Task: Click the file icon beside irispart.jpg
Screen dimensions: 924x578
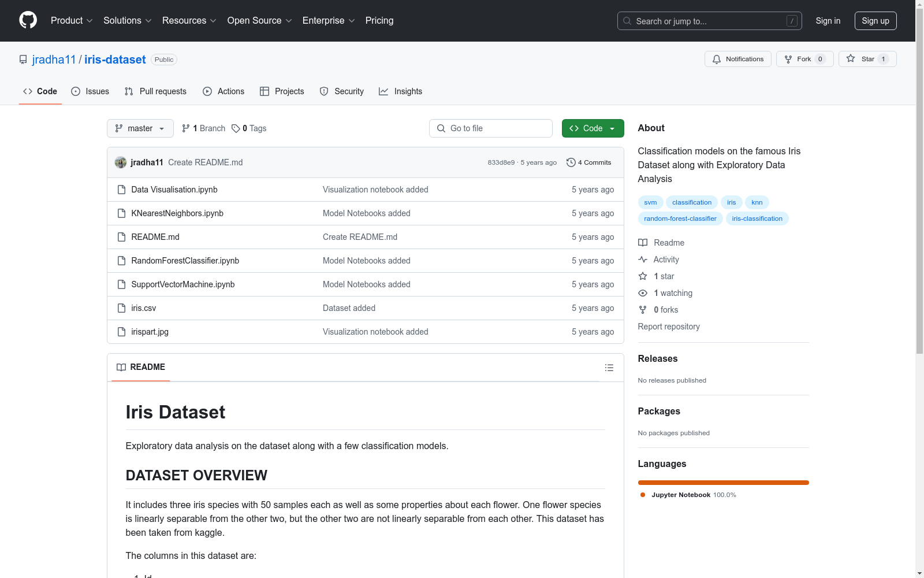Action: click(x=121, y=332)
